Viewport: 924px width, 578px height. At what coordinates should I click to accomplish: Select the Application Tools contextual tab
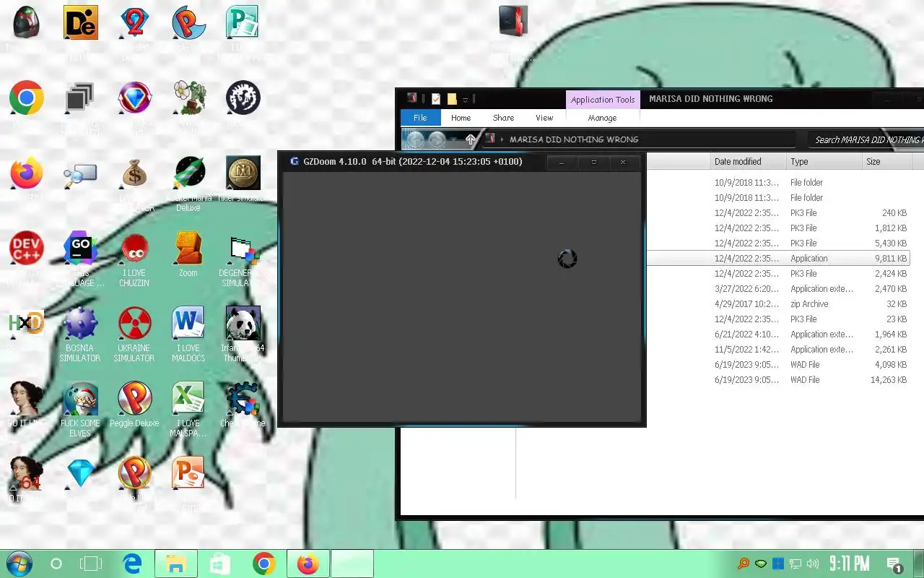click(x=603, y=100)
